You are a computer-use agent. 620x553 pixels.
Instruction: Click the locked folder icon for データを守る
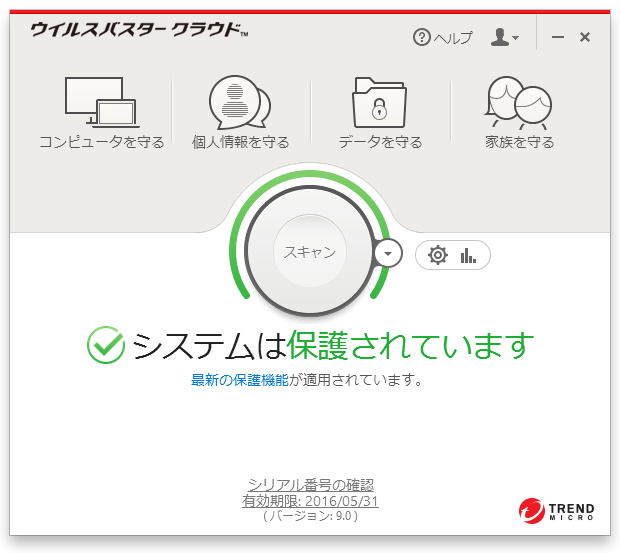click(380, 101)
